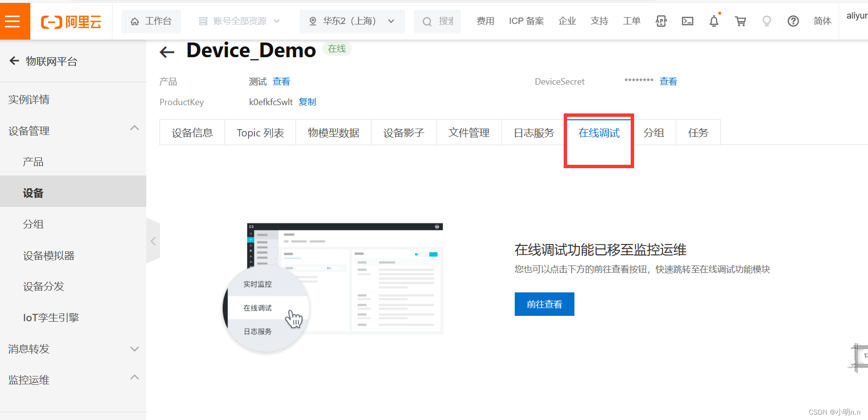Switch to the 设备信息 tab

(192, 133)
